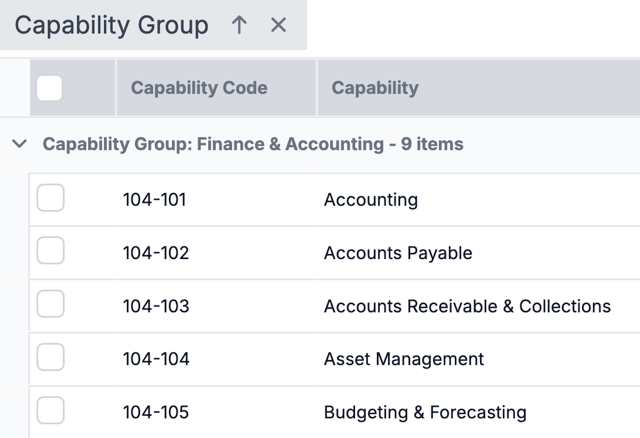Choose the Budgeting & Forecasting cell
640x438 pixels.
point(425,412)
